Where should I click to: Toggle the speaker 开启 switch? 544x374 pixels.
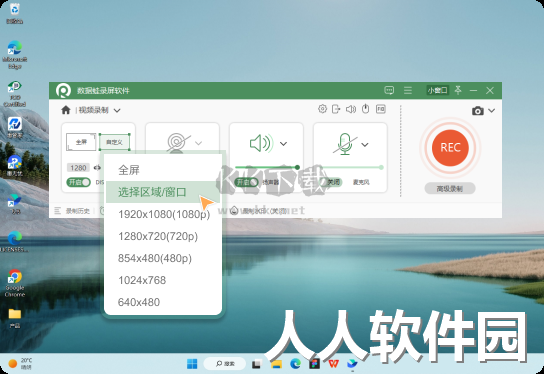246,182
